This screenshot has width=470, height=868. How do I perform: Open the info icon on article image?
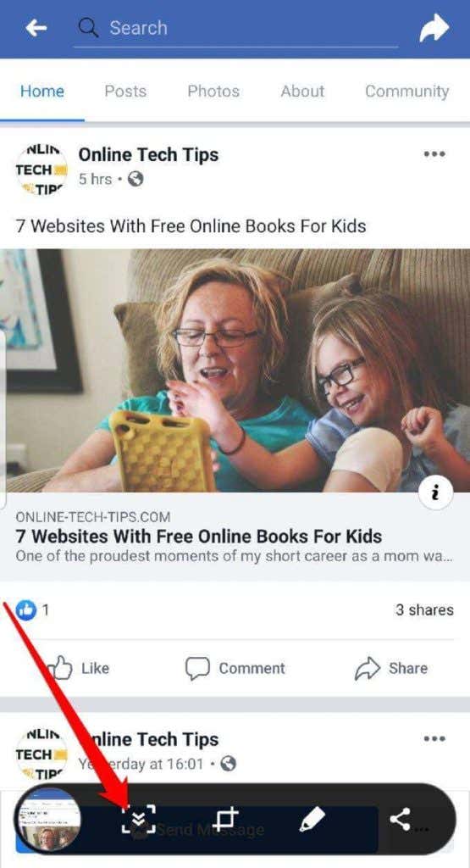point(436,492)
